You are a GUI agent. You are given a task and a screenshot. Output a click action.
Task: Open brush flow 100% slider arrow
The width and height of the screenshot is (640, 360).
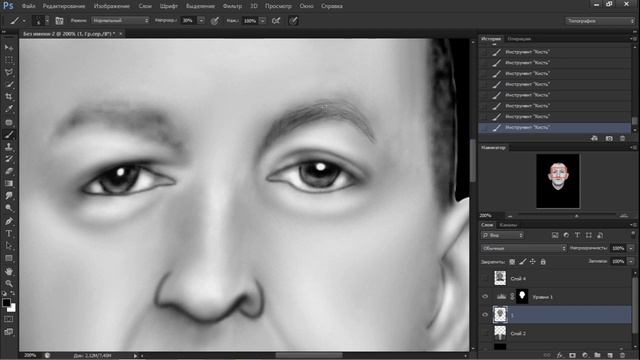(263, 20)
